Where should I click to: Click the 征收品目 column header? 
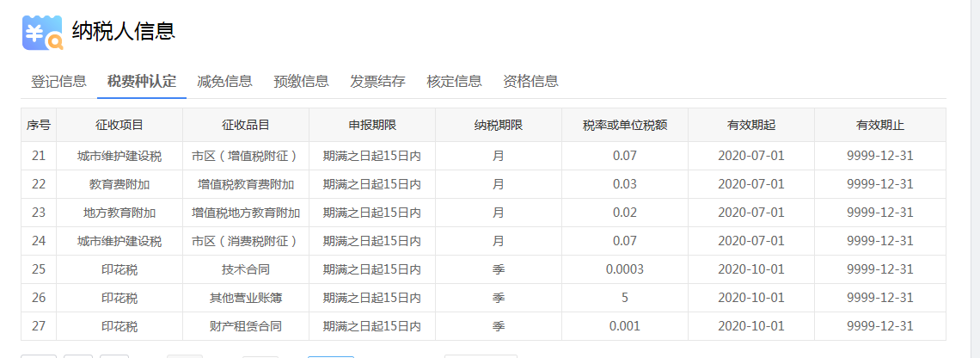pos(246,126)
